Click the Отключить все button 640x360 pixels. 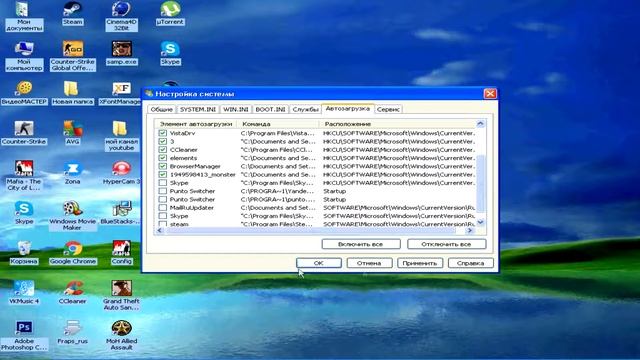(447, 244)
